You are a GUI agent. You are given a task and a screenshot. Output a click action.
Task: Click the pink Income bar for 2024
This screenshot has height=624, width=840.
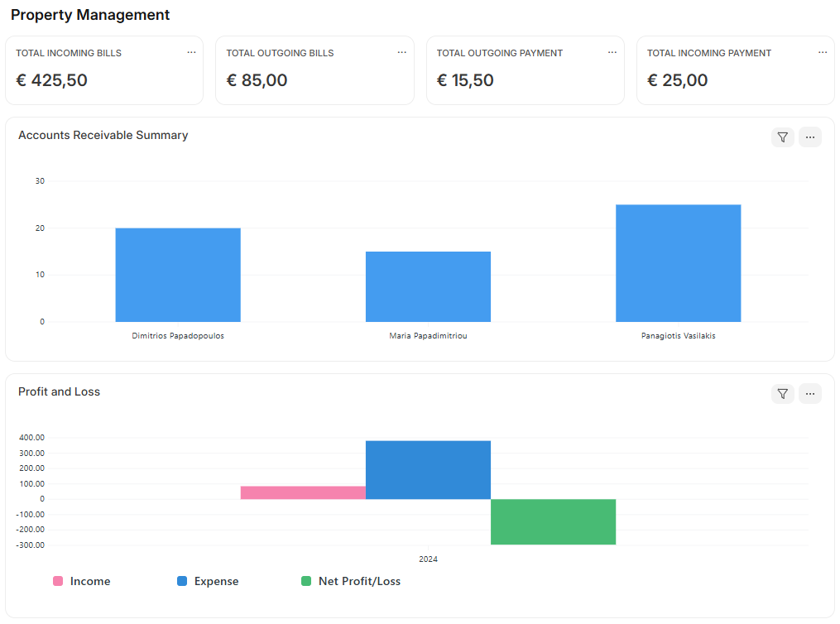coord(303,492)
